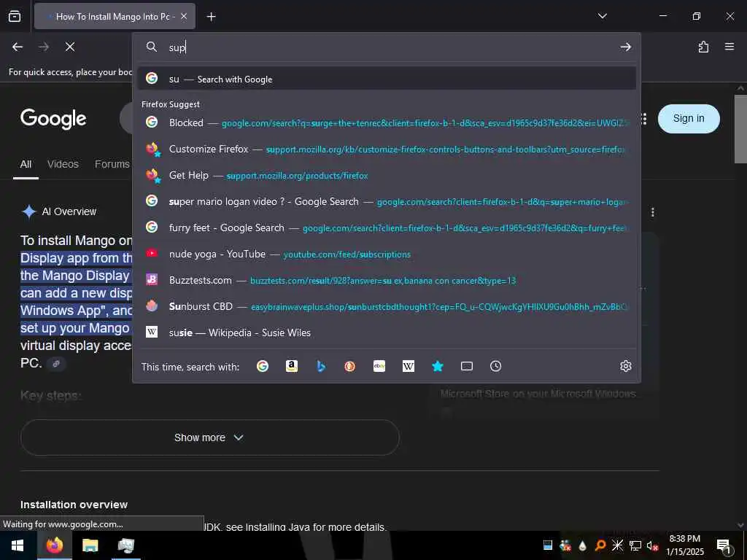This screenshot has height=560, width=747.
Task: Open the Windows Start menu
Action: point(18,545)
